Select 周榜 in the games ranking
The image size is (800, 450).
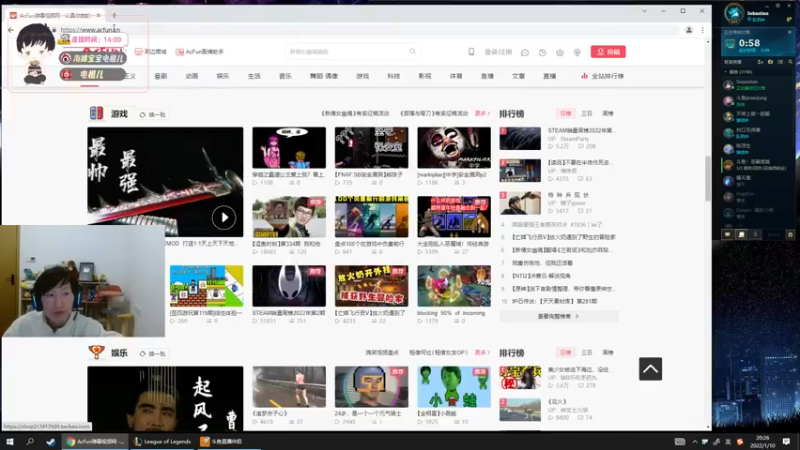608,113
